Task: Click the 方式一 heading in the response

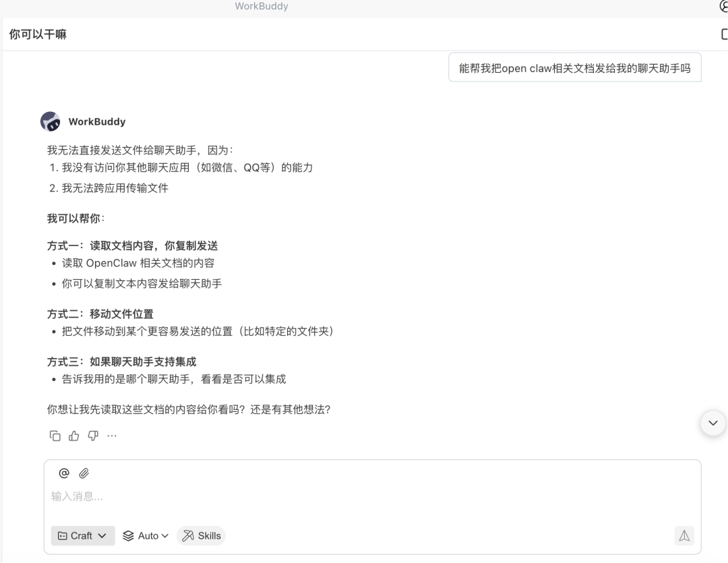Action: [x=132, y=245]
